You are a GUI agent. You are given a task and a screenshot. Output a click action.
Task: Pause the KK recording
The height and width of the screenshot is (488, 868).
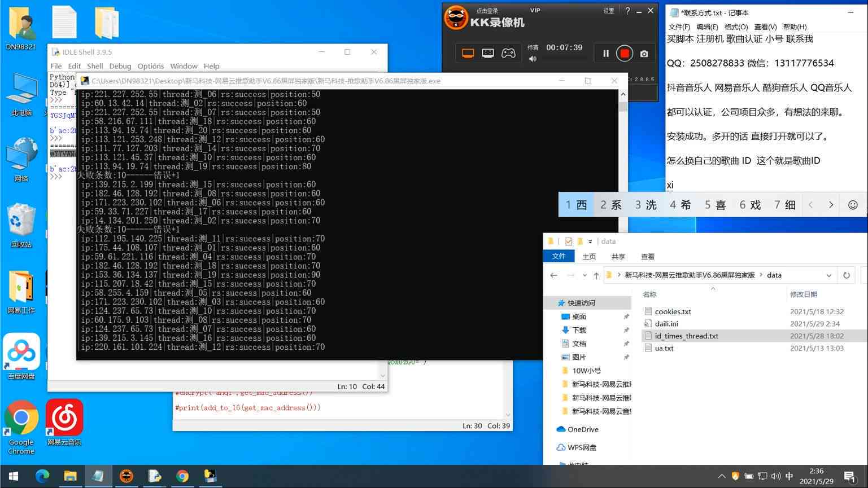[605, 54]
